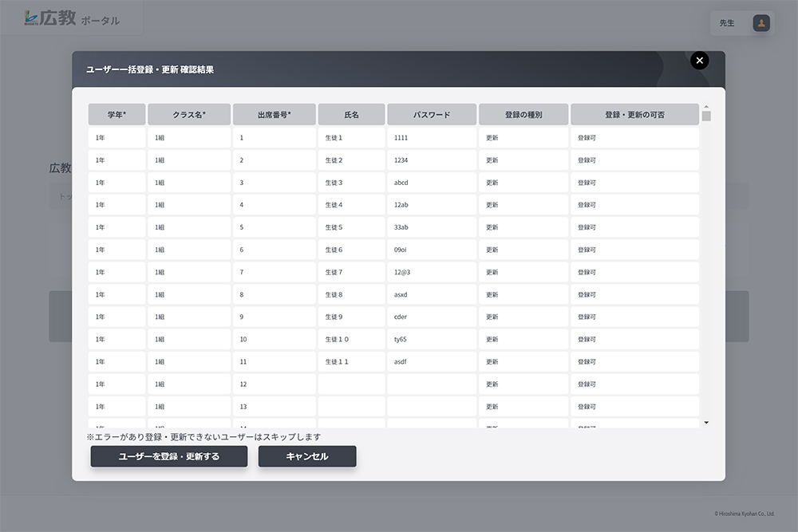Click the scrollbar down arrow in table
This screenshot has height=532, width=798.
pyautogui.click(x=706, y=423)
